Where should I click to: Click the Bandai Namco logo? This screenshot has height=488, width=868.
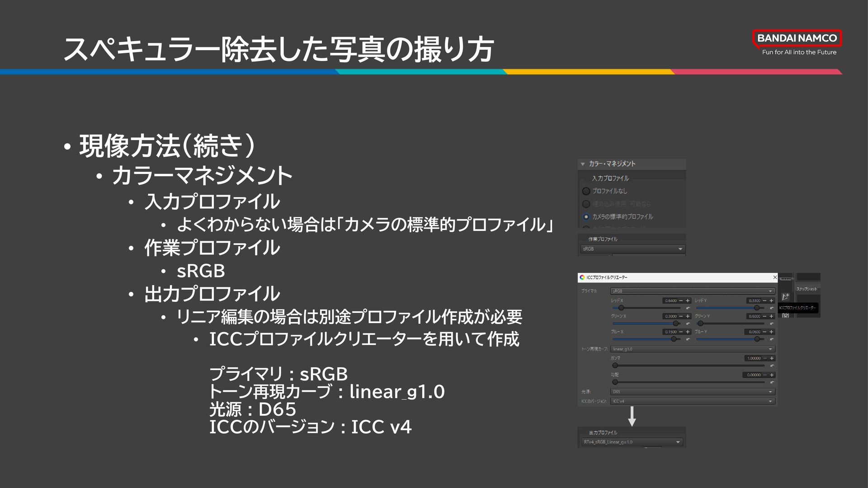(x=797, y=38)
